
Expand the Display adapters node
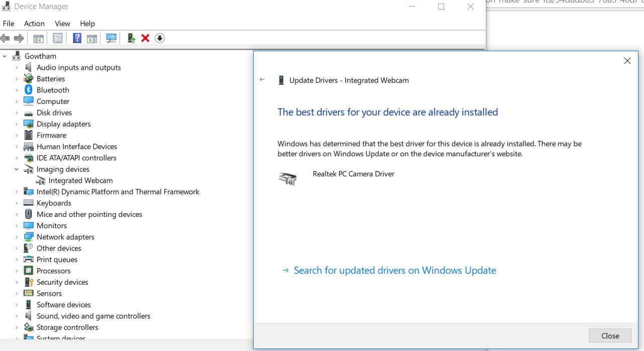[x=17, y=124]
